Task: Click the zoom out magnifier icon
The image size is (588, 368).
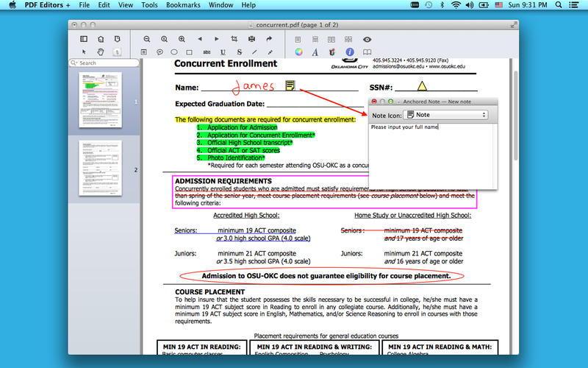Action: [x=146, y=39]
